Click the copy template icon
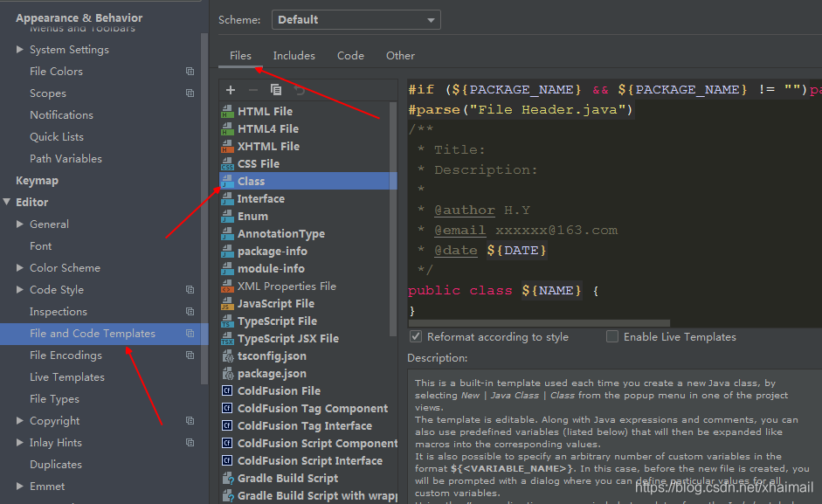The width and height of the screenshot is (822, 504). [x=276, y=90]
